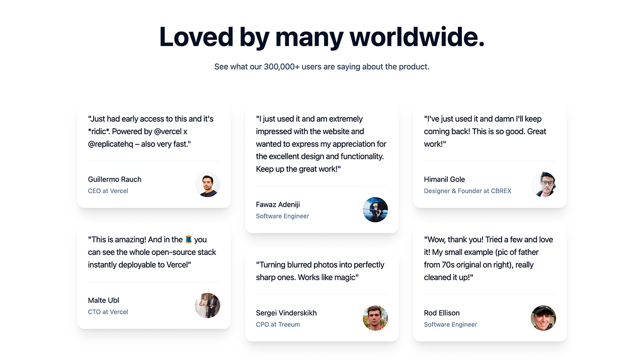Click Himanil Gole's name text
The image size is (644, 362).
(444, 179)
